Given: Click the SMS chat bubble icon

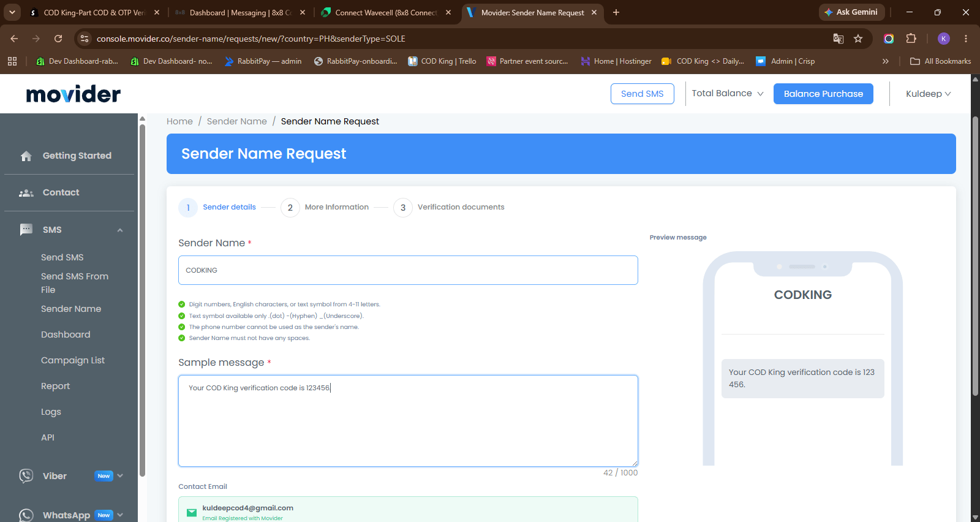Looking at the screenshot, I should click(x=26, y=230).
